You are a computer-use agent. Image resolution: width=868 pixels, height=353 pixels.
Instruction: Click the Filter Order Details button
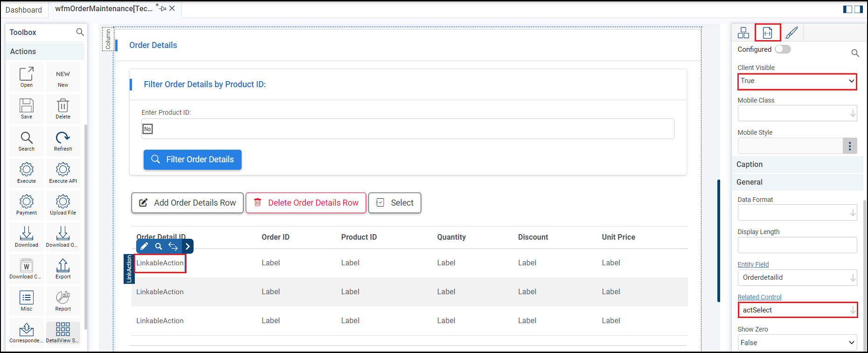pyautogui.click(x=193, y=159)
